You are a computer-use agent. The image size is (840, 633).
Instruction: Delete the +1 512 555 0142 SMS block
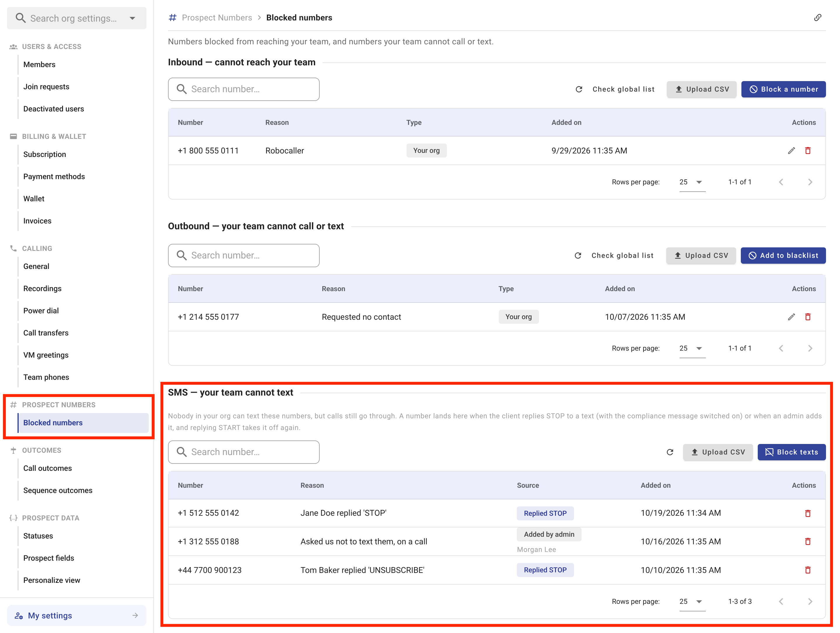pyautogui.click(x=808, y=513)
